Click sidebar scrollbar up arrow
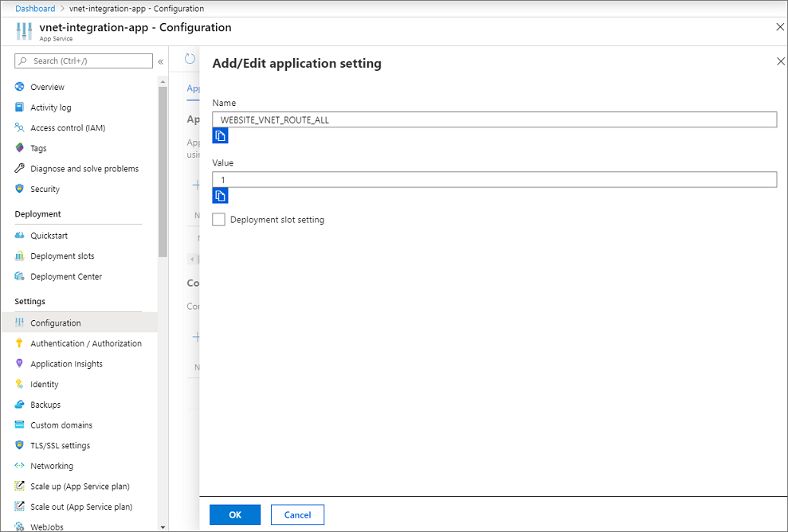Screen dimensions: 788x532 pos(163,81)
